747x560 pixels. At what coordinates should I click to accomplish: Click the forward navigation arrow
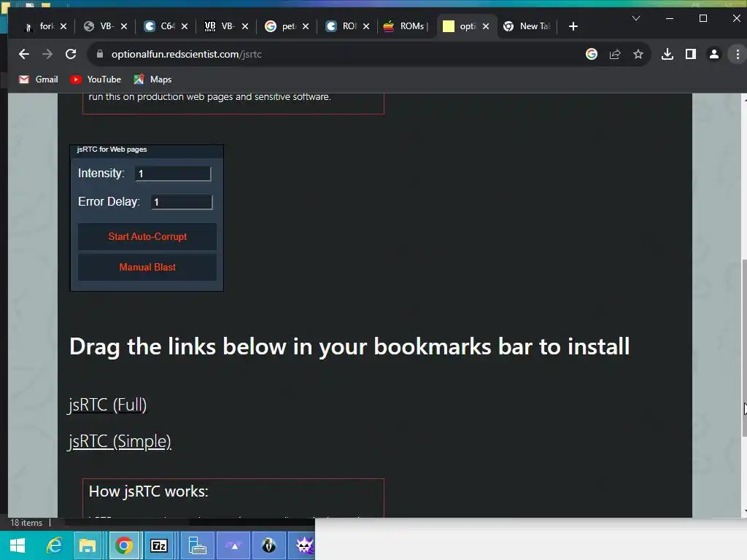pos(47,54)
